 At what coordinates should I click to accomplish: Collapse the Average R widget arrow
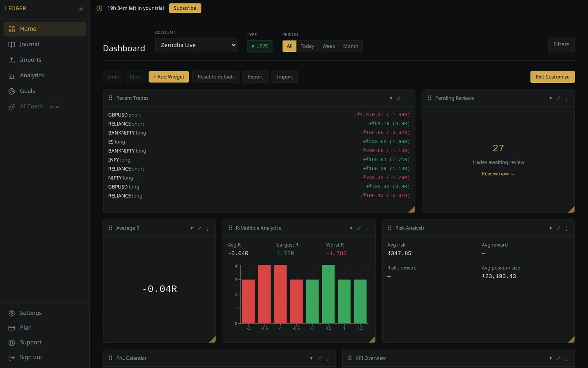click(x=192, y=228)
